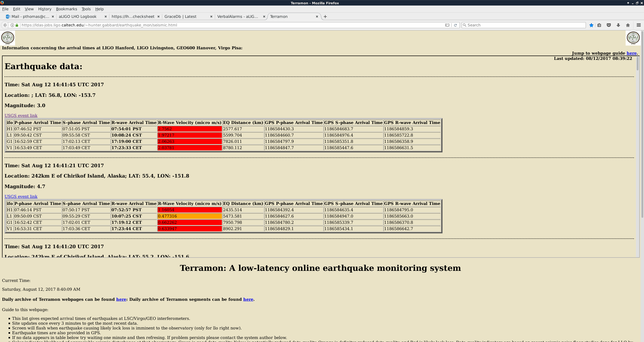This screenshot has height=342, width=644.
Task: Close the aLIGO LHO Logbook tab
Action: coord(106,17)
